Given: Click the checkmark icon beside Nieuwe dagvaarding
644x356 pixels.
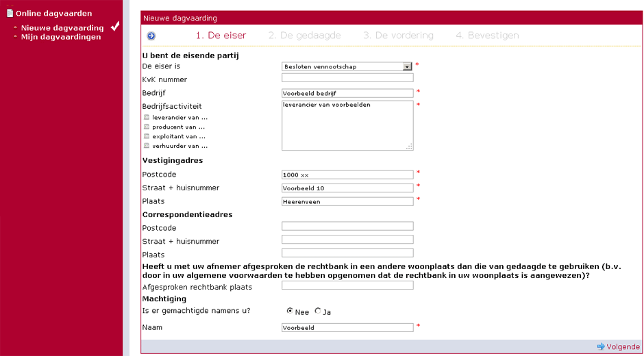Looking at the screenshot, I should tap(115, 25).
